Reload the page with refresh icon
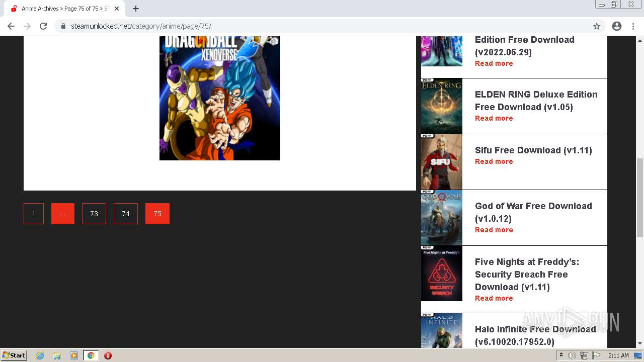 (x=43, y=26)
